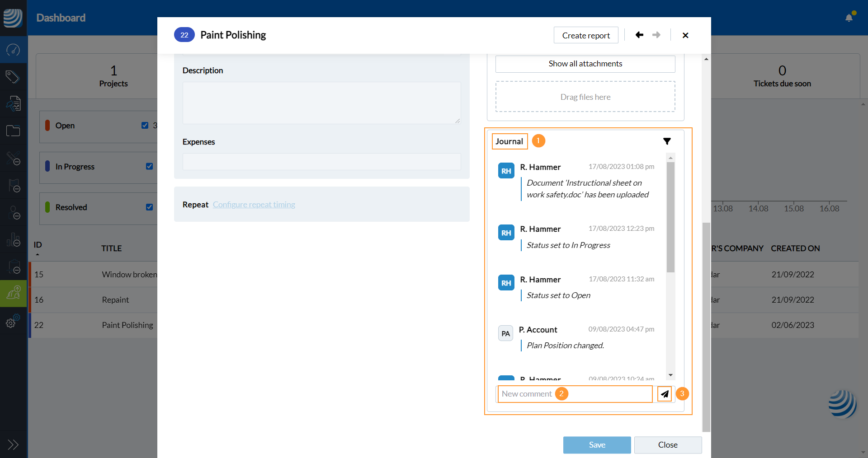Screen dimensions: 868x458
Task: Click Create report button
Action: pos(586,35)
